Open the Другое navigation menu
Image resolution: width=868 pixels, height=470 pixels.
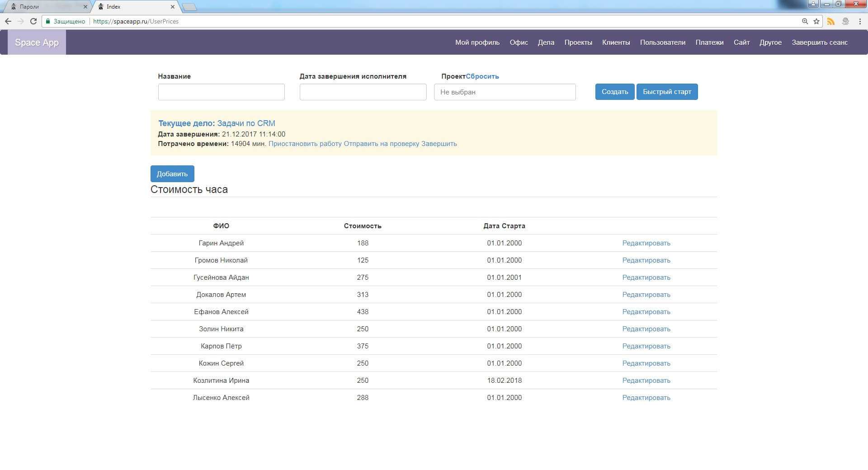(x=770, y=42)
